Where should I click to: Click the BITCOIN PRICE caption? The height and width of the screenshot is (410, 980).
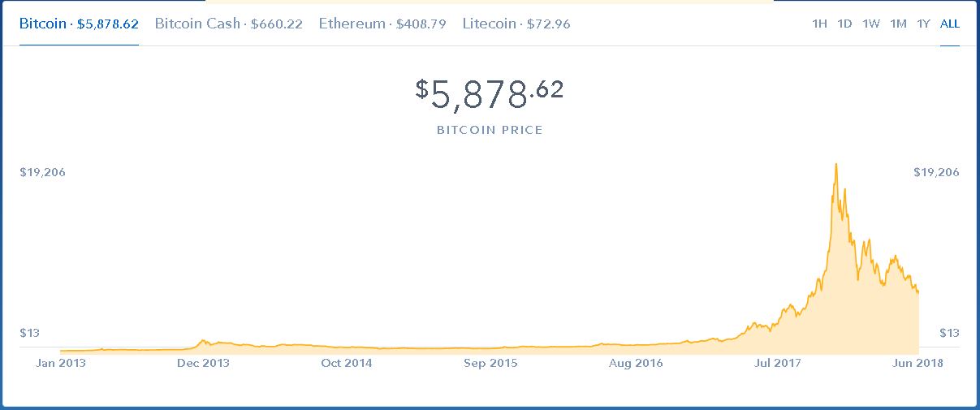[490, 130]
